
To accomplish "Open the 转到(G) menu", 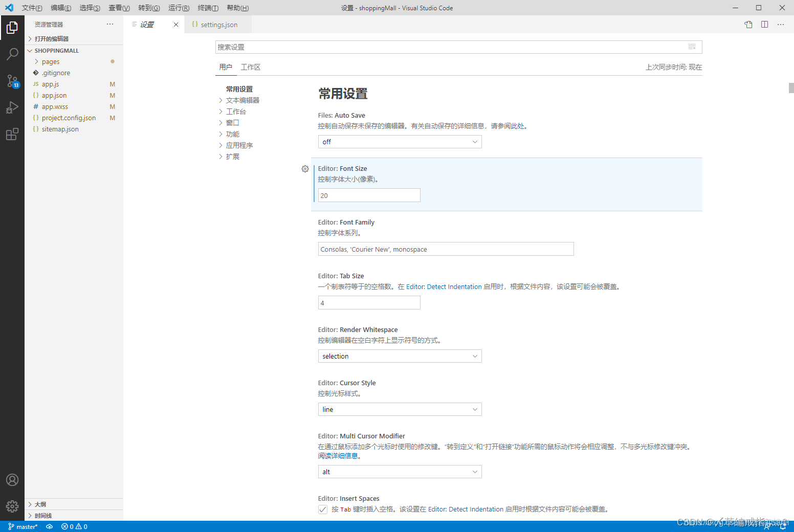I will click(x=149, y=8).
